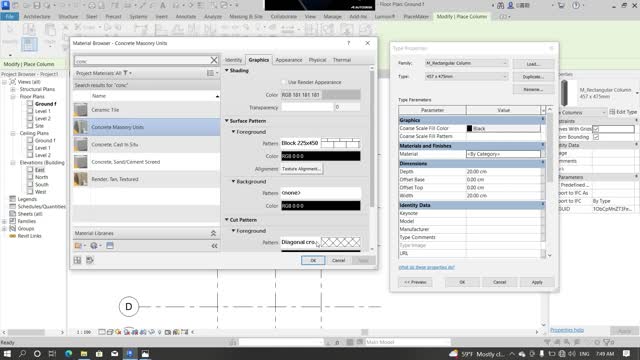
Task: Switch to Identity tab
Action: click(x=233, y=60)
